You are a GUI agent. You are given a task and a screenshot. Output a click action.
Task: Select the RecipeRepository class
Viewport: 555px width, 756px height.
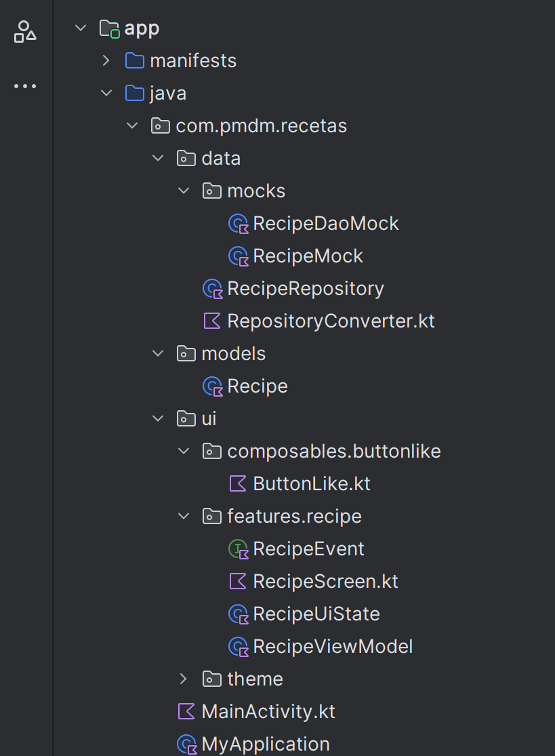coord(305,289)
